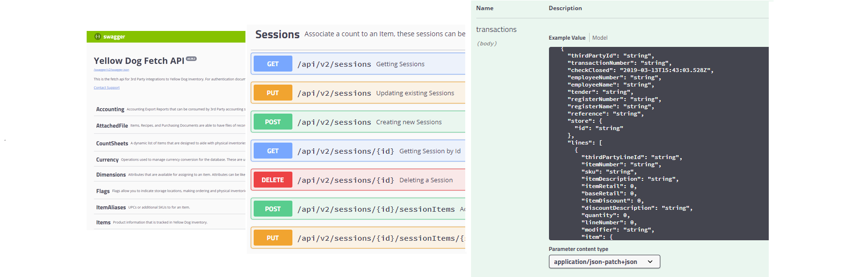Open the /swagger/v2/swagger.json link
Viewport: 868px width, 277px height.
[x=111, y=70]
